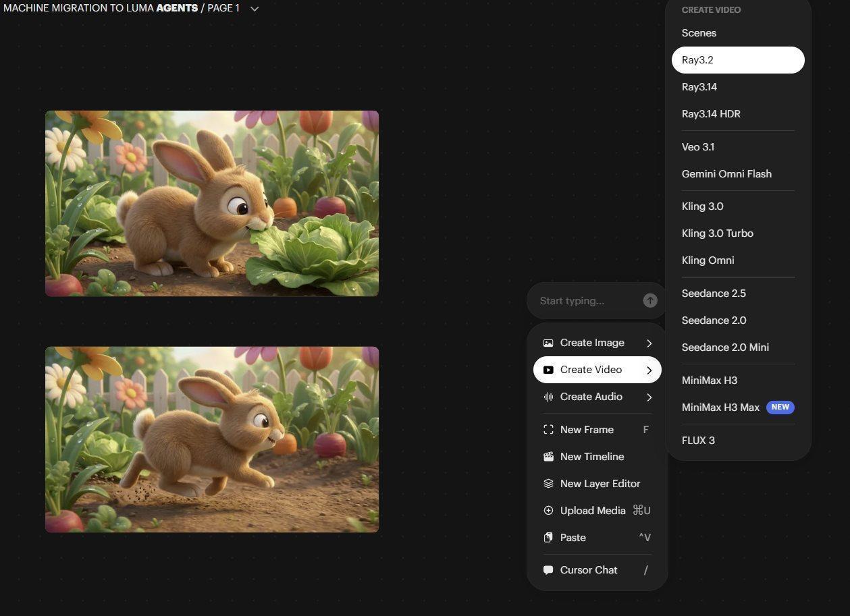Viewport: 850px width, 616px height.
Task: Click the Cursor Chat speech bubble icon
Action: [548, 570]
